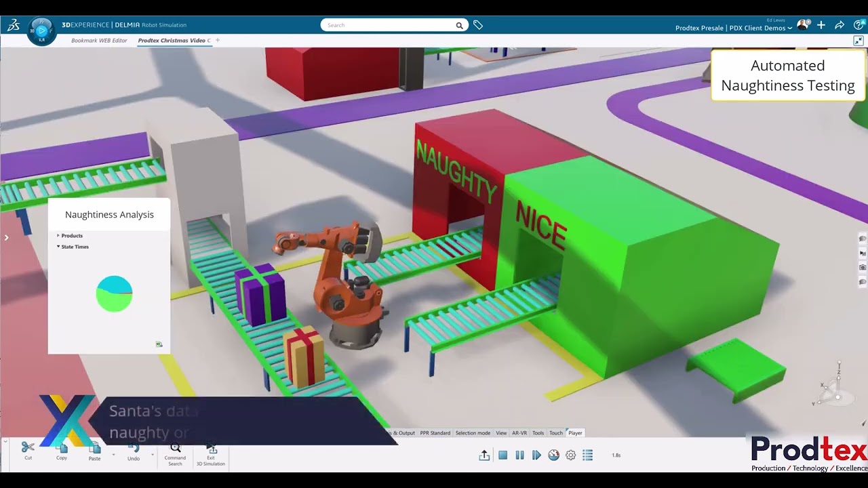
Task: Open the 3DEXPERIENCE compass
Action: [x=41, y=30]
